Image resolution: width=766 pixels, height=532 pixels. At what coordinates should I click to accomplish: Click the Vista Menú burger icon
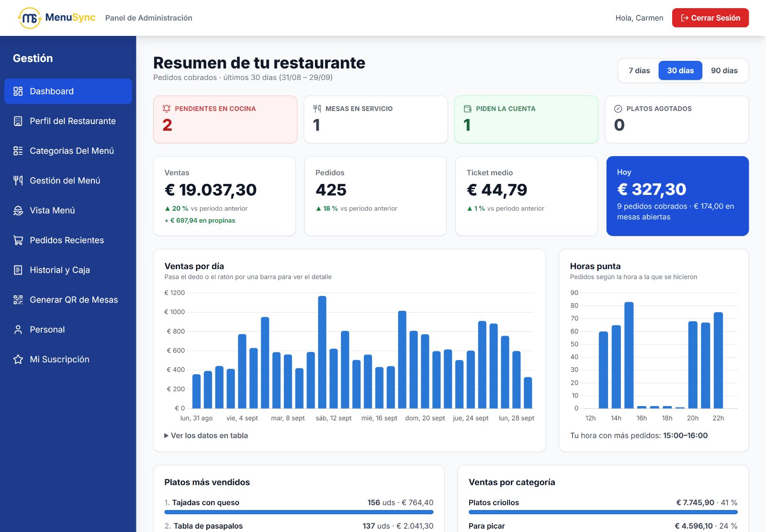tap(18, 210)
